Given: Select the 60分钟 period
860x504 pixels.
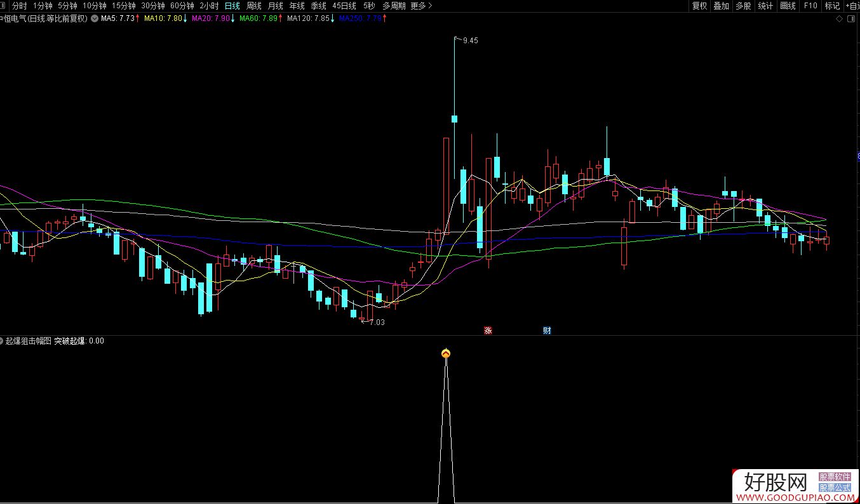Looking at the screenshot, I should point(182,6).
